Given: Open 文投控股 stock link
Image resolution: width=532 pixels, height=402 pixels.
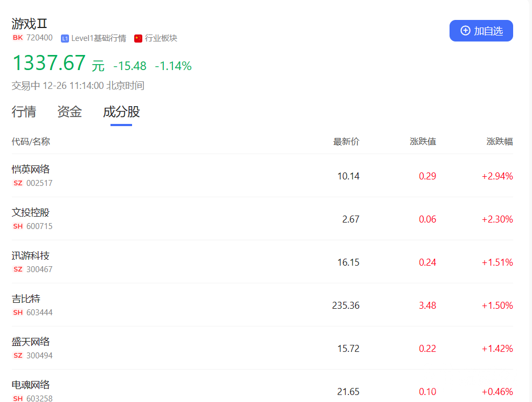Looking at the screenshot, I should pyautogui.click(x=31, y=212).
